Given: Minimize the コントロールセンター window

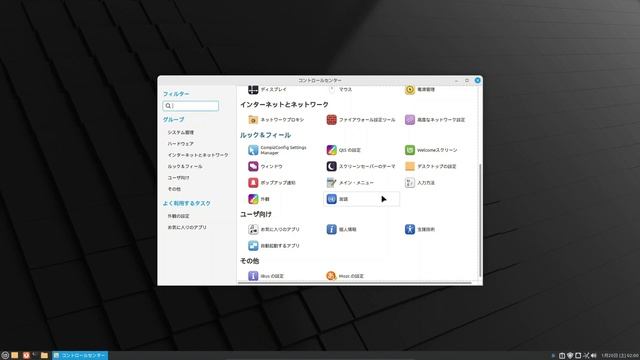Looking at the screenshot, I should [x=457, y=80].
